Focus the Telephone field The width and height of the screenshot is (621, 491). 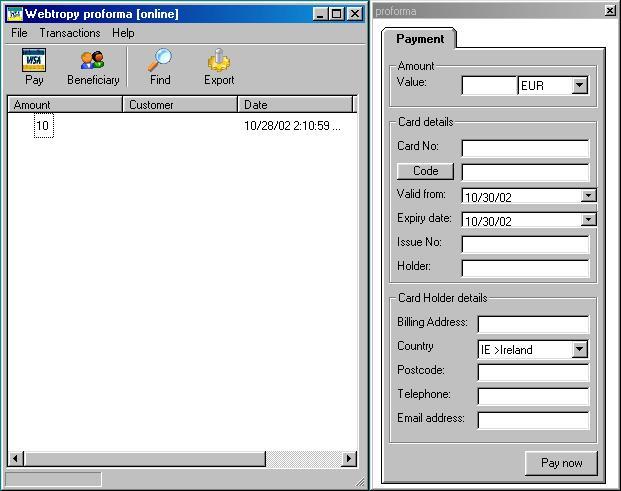[533, 396]
